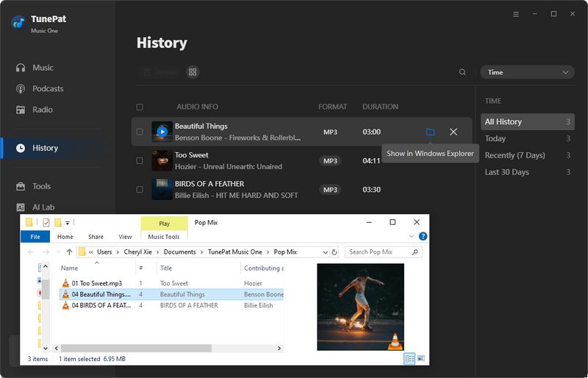
Task: Click Documents in address path
Action: (x=179, y=252)
